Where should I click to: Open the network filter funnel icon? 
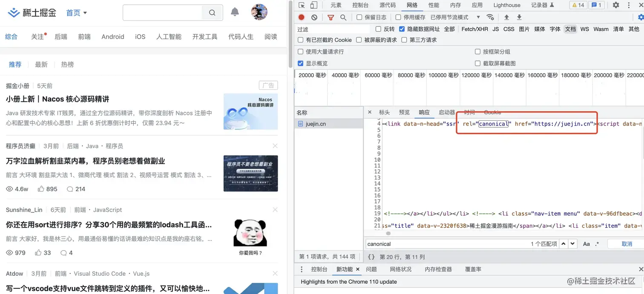click(330, 17)
